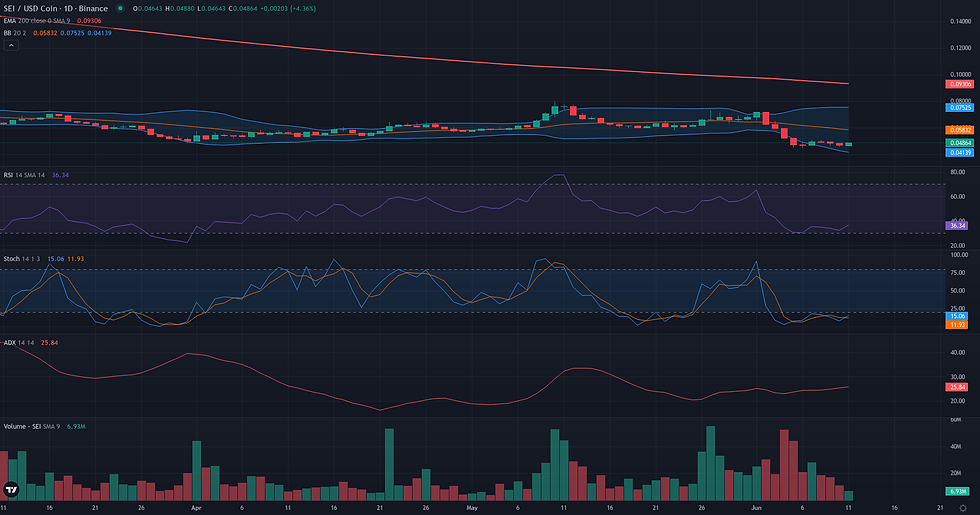Select the Stoch 14 1 3 legend
The height and width of the screenshot is (515, 980).
22,259
